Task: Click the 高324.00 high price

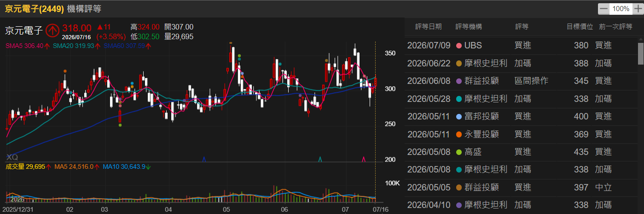Action: tap(145, 27)
